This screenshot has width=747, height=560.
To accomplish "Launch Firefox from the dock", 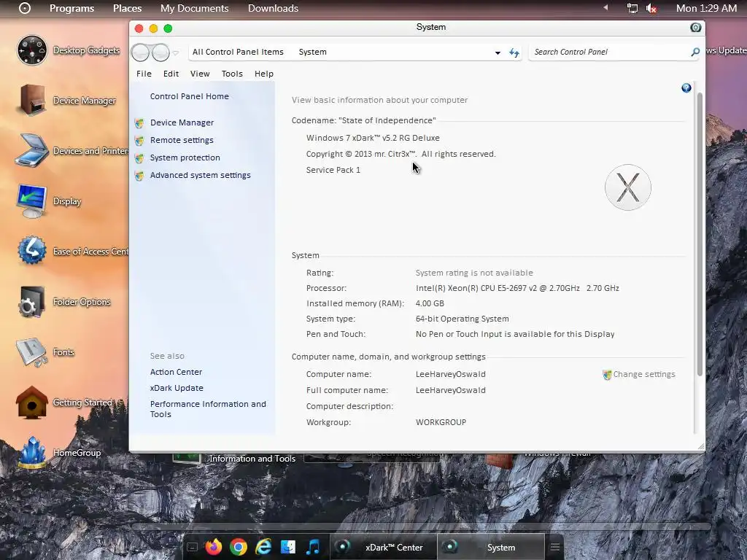I will [214, 547].
